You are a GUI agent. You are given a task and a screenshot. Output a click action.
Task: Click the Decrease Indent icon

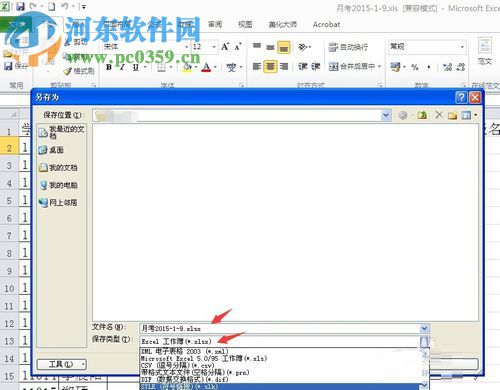303,67
